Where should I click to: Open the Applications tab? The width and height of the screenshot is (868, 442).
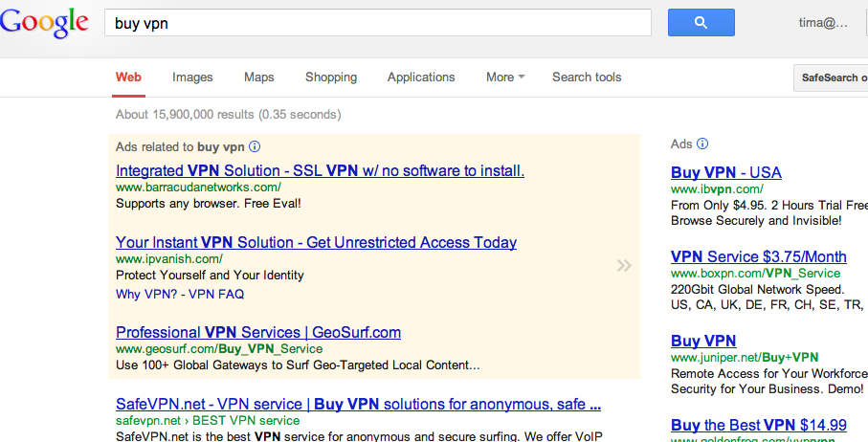click(x=421, y=77)
